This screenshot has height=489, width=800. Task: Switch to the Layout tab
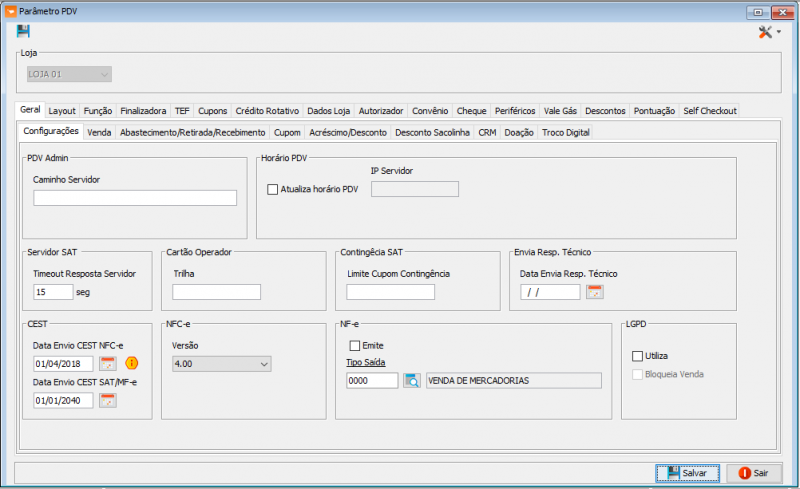tap(62, 111)
